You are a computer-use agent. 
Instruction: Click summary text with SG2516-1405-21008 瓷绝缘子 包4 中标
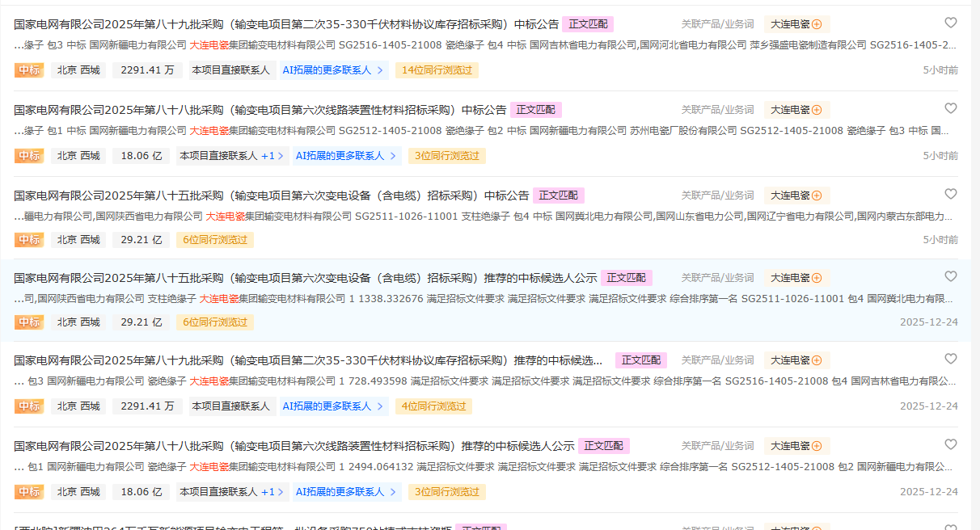[x=485, y=45]
